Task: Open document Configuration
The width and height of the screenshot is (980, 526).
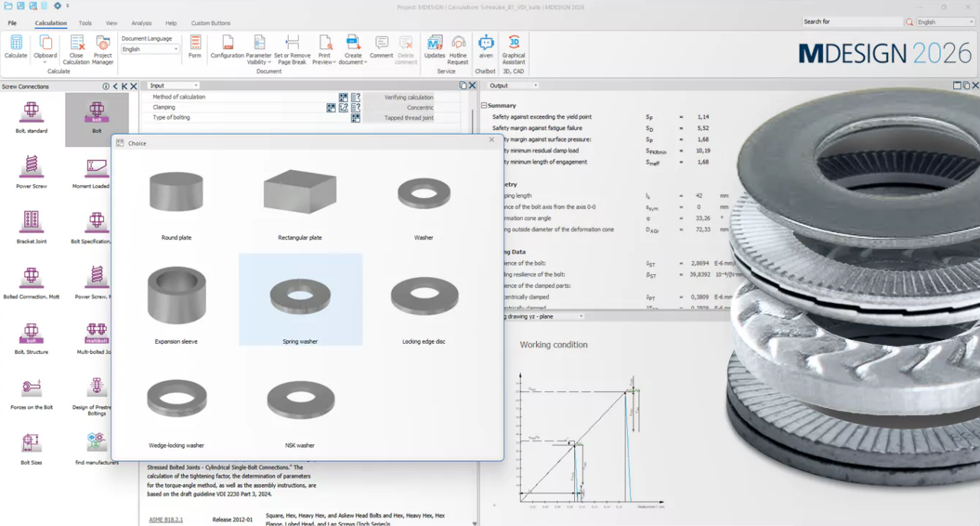Action: [227, 47]
